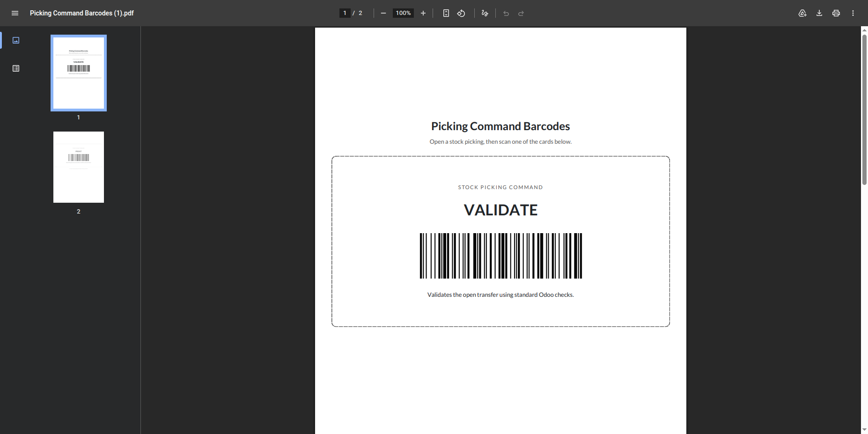Click the 100% zoom level field
This screenshot has height=434, width=868.
(x=403, y=13)
